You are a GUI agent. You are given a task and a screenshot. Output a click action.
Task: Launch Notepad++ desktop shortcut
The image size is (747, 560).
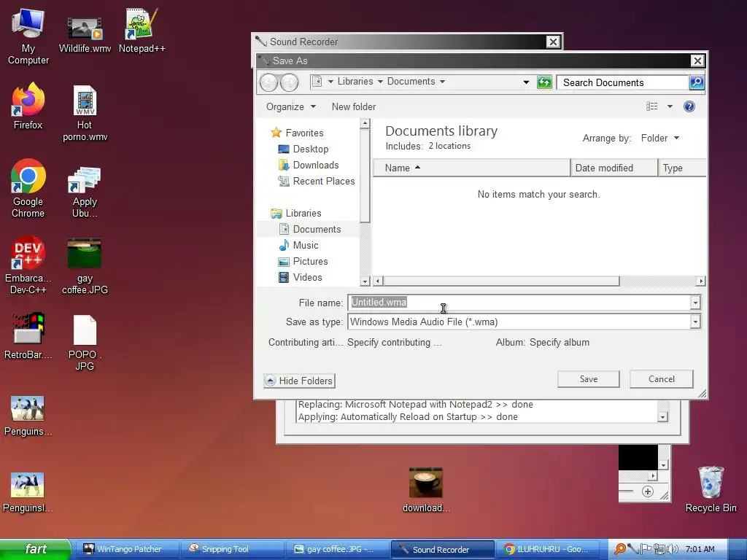pyautogui.click(x=142, y=31)
